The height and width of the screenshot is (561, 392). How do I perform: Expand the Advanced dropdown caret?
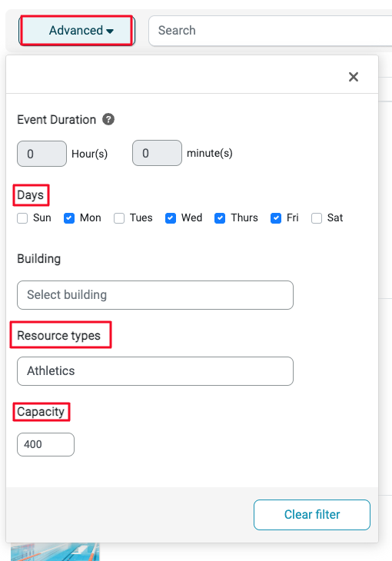110,32
